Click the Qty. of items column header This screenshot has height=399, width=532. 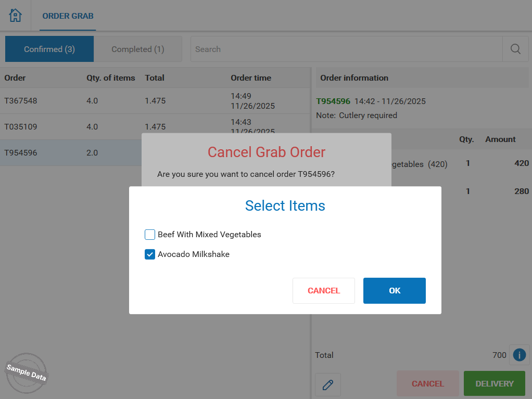tap(110, 78)
